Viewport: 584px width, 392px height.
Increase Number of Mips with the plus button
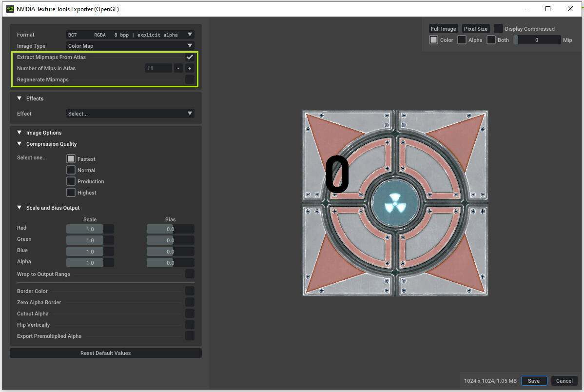point(190,68)
